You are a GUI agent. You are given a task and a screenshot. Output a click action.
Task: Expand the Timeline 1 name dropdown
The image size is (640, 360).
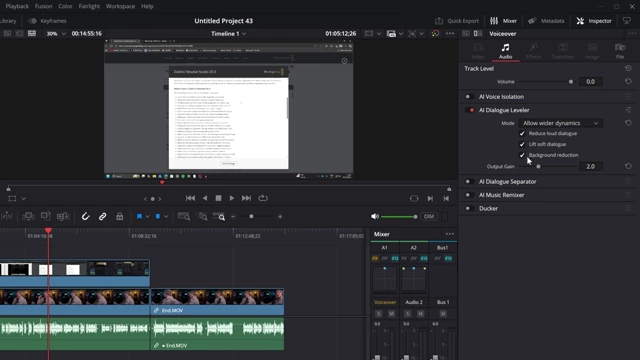click(x=229, y=33)
